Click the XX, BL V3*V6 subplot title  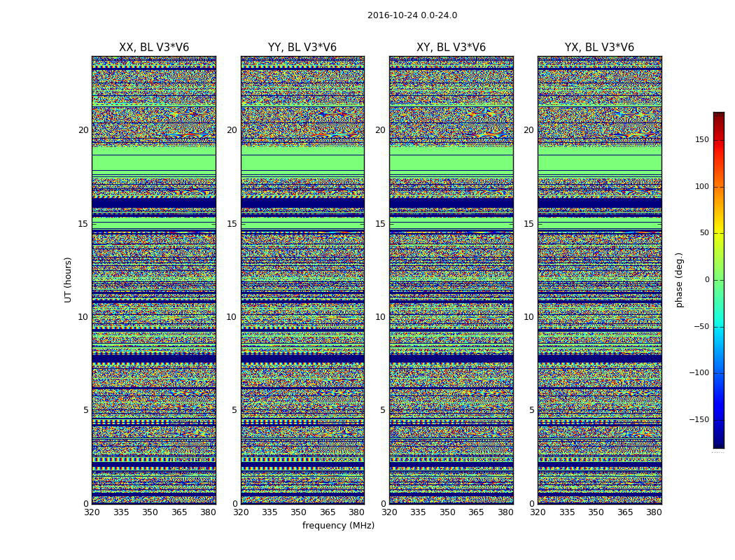click(x=154, y=48)
